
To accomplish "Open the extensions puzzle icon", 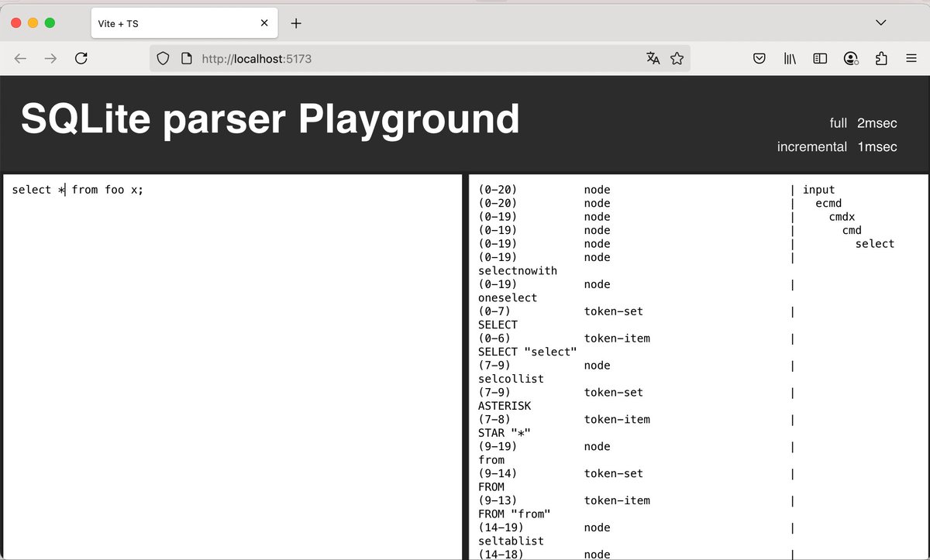I will pyautogui.click(x=880, y=58).
